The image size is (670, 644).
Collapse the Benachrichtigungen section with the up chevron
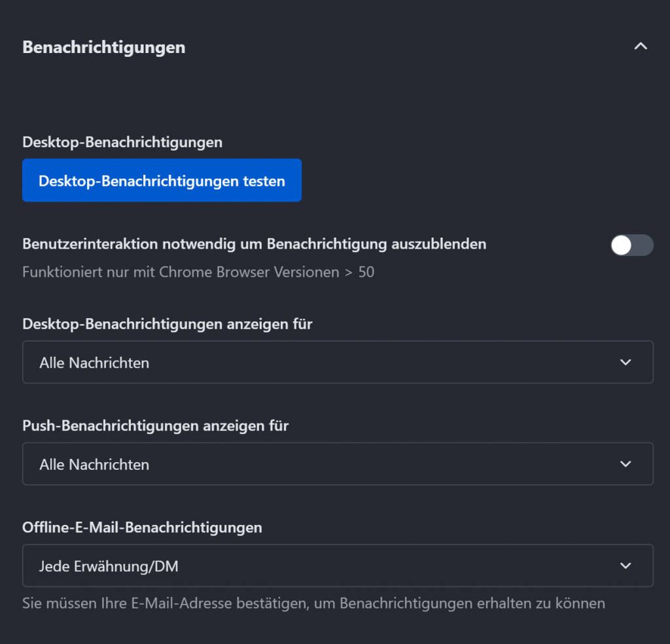(x=641, y=46)
